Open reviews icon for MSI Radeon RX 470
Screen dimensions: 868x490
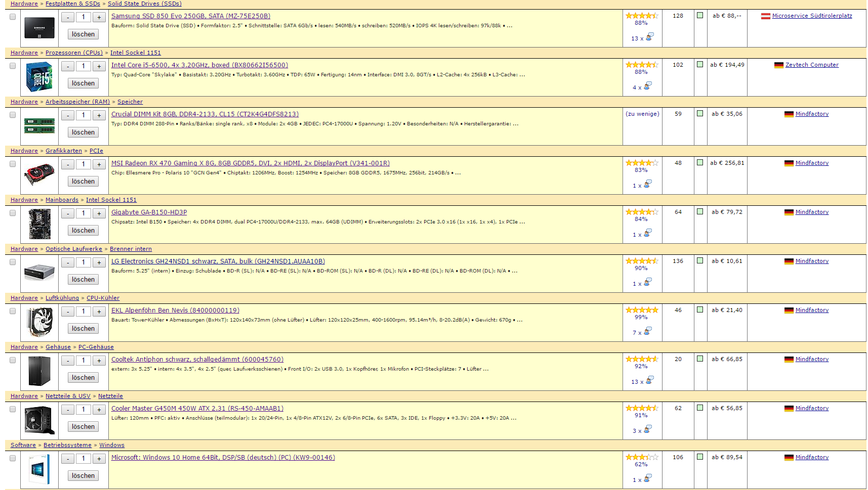(x=648, y=184)
